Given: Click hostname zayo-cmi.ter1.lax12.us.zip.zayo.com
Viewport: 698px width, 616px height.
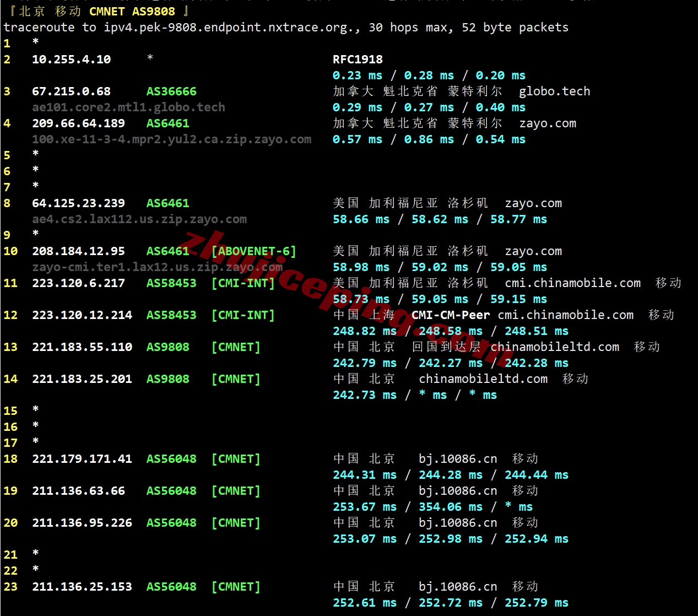Looking at the screenshot, I should [x=158, y=267].
